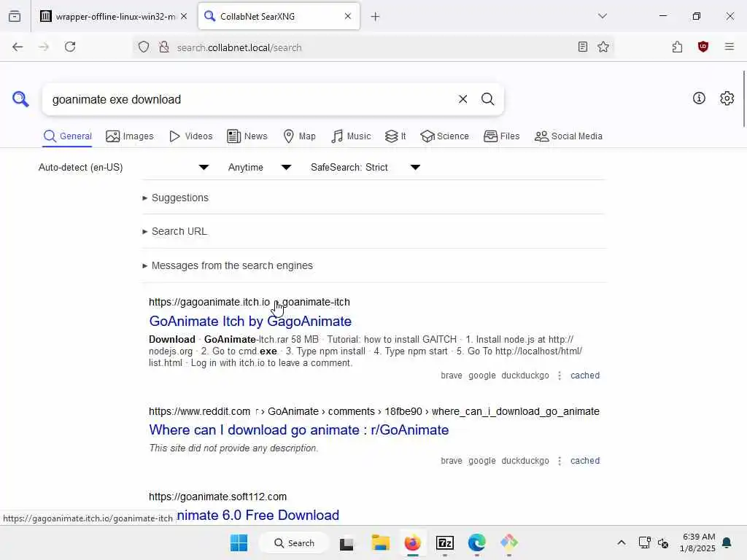Screen dimensions: 747x560
Task: Open the language Auto-detect dropdown
Action: (x=124, y=167)
